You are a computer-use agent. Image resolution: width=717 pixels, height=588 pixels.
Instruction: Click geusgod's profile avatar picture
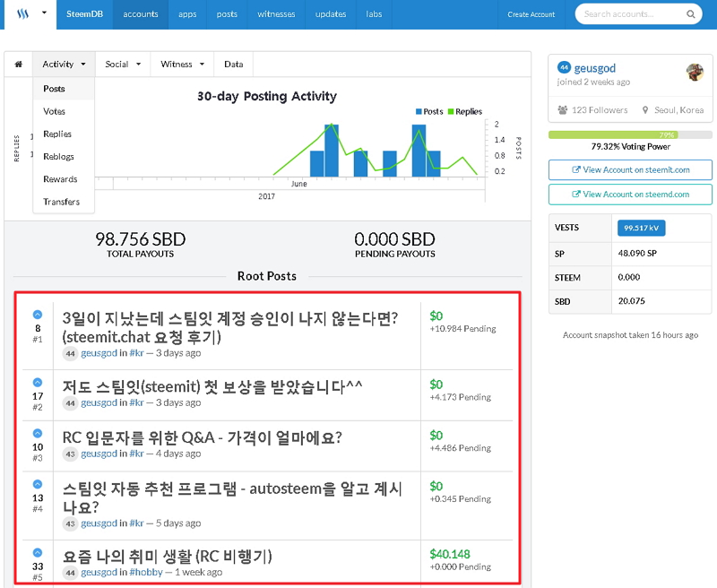pos(695,72)
